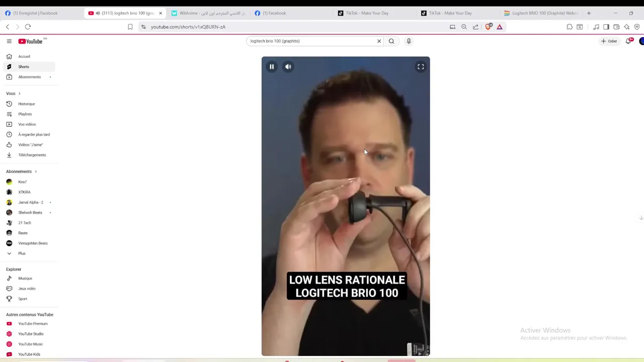Bookmark this page with bookmark icon
The height and width of the screenshot is (362, 644).
point(130,27)
